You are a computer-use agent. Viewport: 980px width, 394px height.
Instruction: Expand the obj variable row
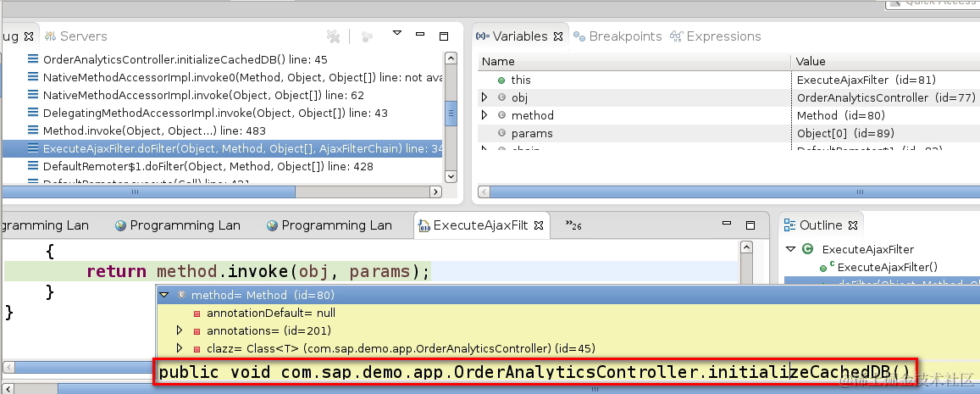484,97
